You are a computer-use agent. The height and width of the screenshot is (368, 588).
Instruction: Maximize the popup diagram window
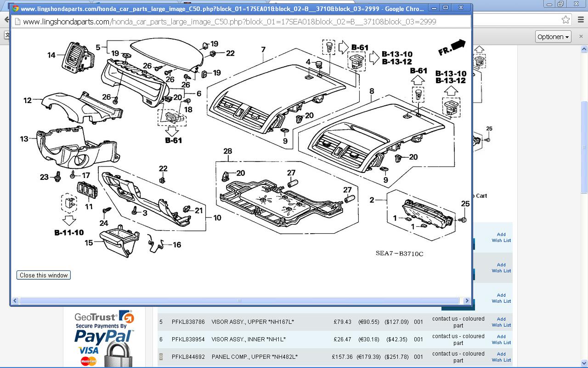tap(446, 8)
